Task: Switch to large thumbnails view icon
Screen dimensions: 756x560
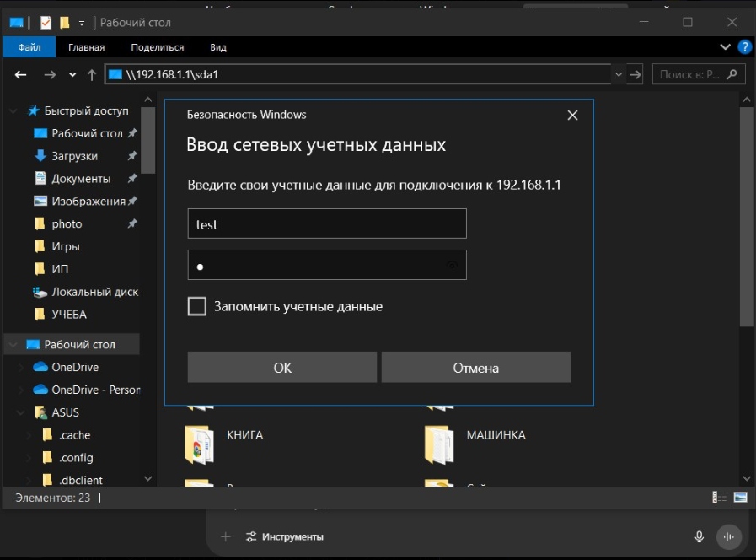Action: pyautogui.click(x=740, y=498)
